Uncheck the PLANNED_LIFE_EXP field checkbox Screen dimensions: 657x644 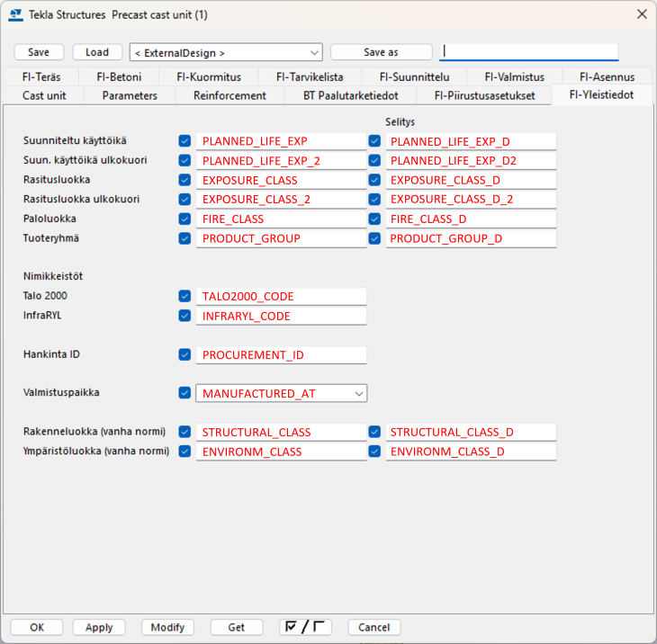pyautogui.click(x=184, y=141)
